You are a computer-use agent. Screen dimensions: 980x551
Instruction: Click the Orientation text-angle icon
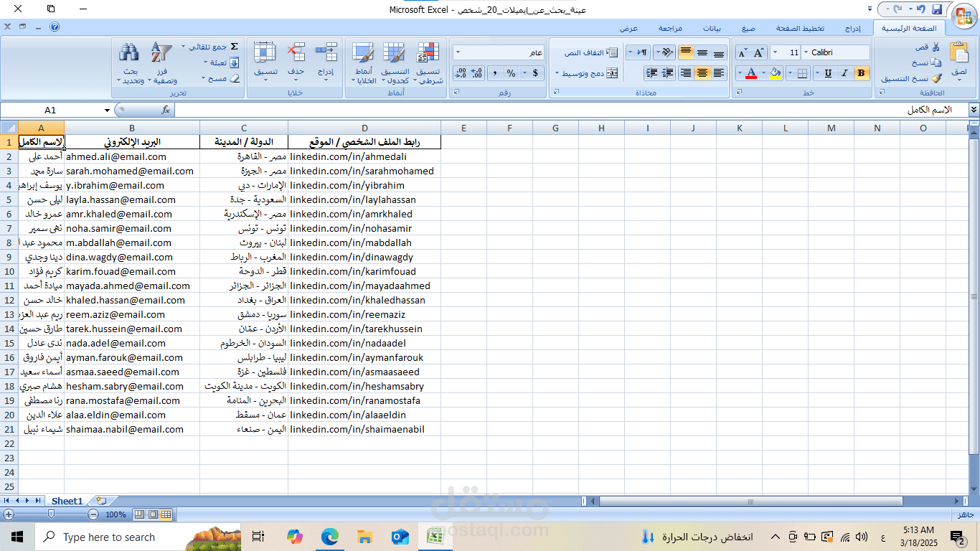[666, 52]
